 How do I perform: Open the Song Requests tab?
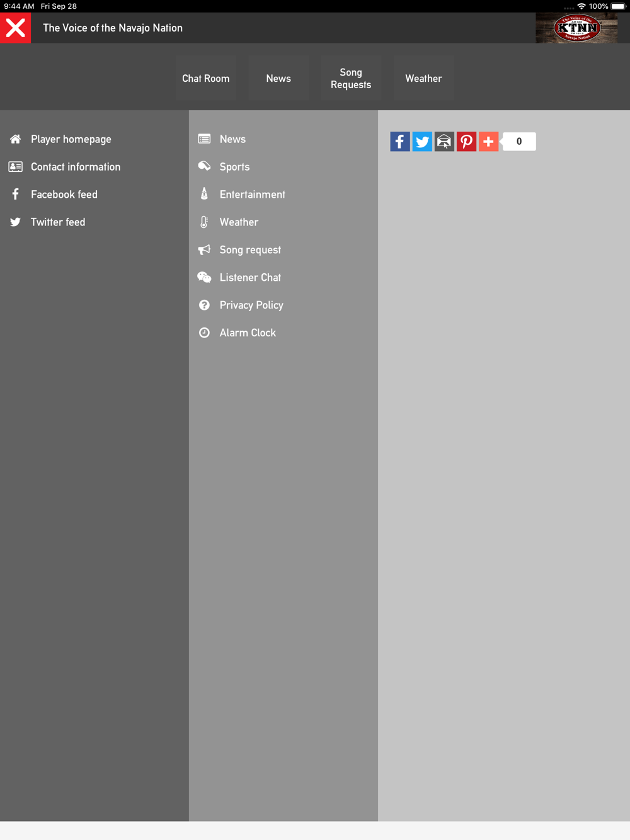[x=351, y=78]
